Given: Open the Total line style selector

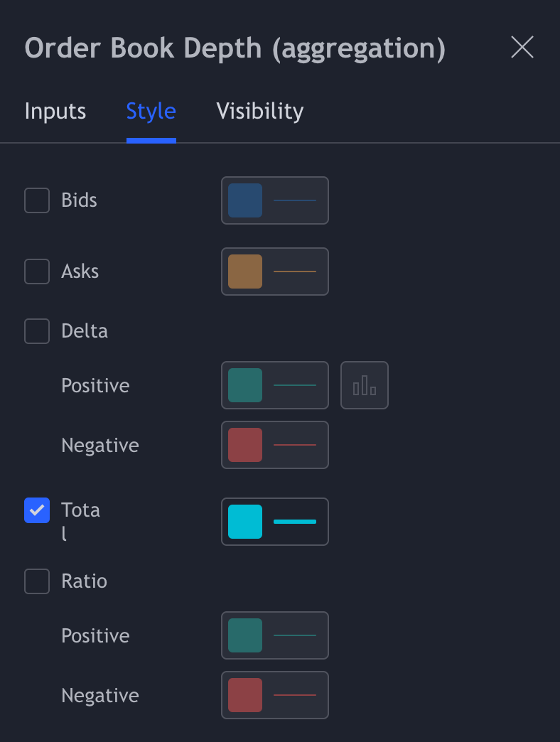Looking at the screenshot, I should pyautogui.click(x=295, y=522).
